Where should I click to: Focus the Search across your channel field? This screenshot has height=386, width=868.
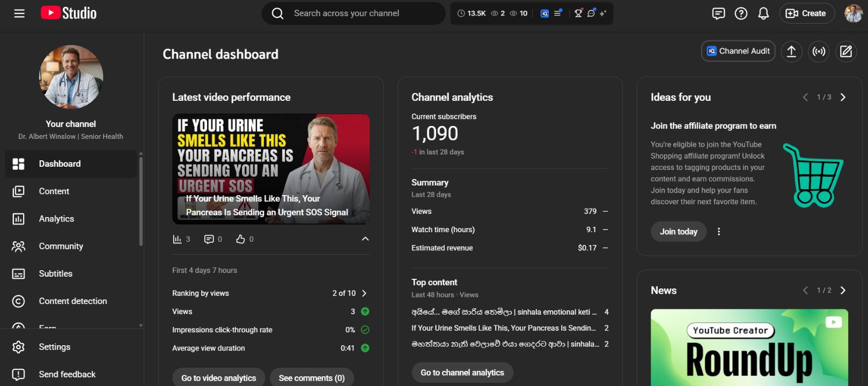(354, 13)
